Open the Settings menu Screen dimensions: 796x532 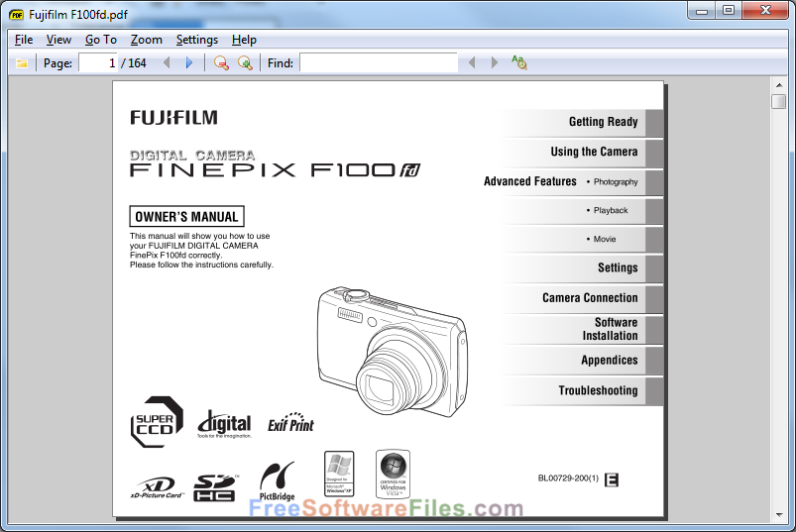click(197, 40)
